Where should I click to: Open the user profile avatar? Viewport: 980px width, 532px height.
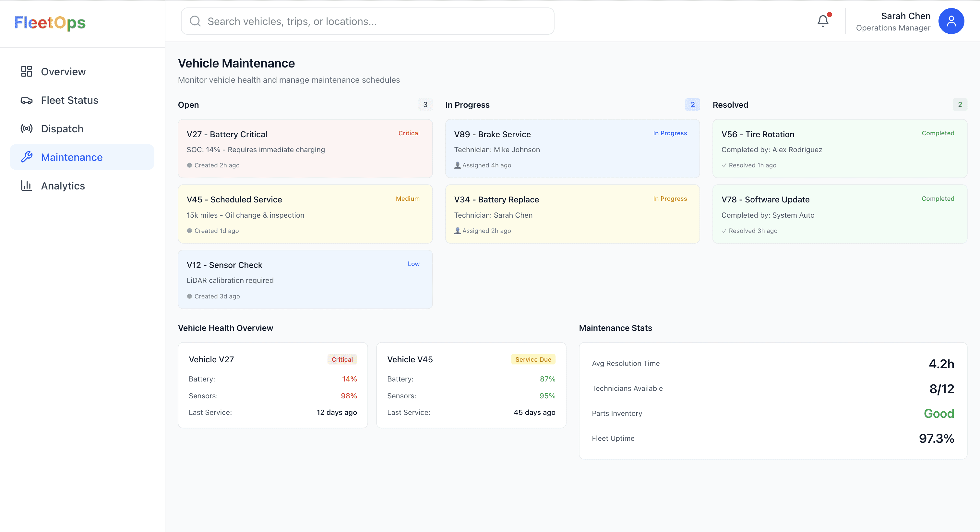pyautogui.click(x=951, y=21)
